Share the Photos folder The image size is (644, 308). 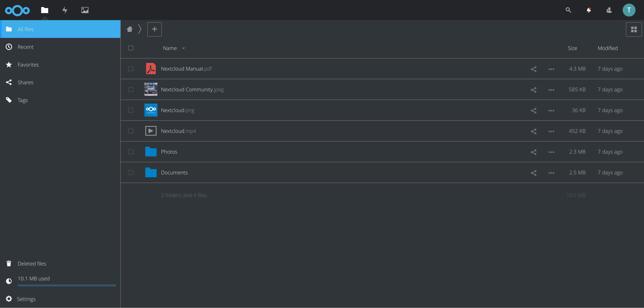534,152
